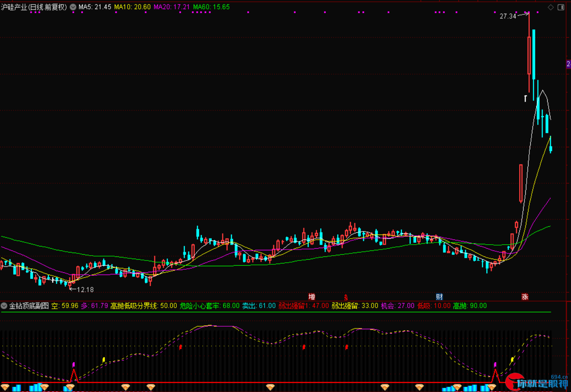Viewport: 571px width, 392px height.
Task: Select 危险小心套牢: 68.00 parameter
Action: tap(210, 306)
